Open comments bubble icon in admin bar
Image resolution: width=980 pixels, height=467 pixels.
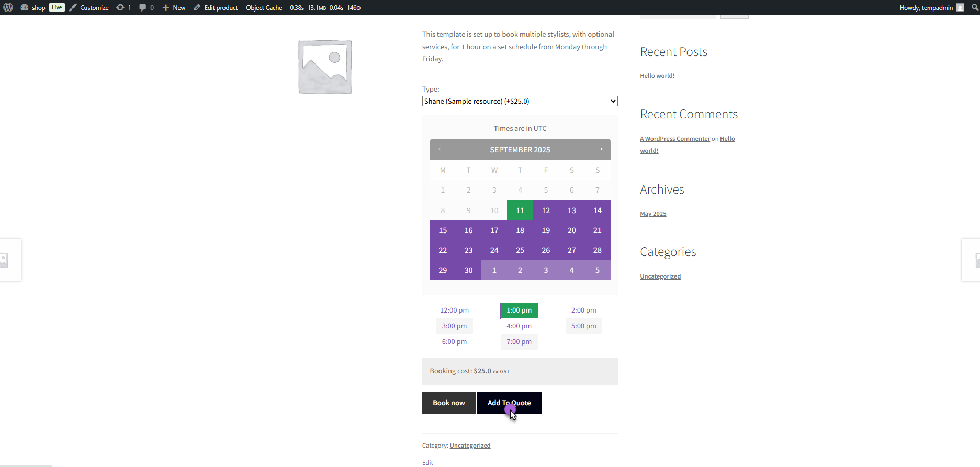[142, 7]
